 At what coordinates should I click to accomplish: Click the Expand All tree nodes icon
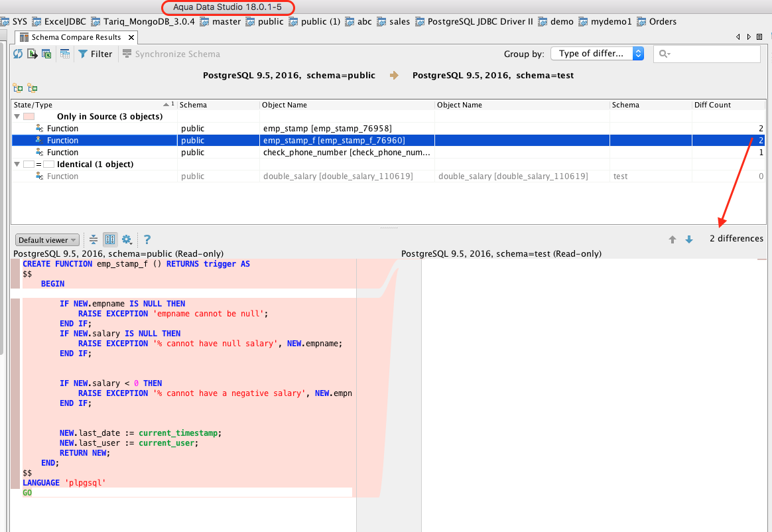(18, 88)
